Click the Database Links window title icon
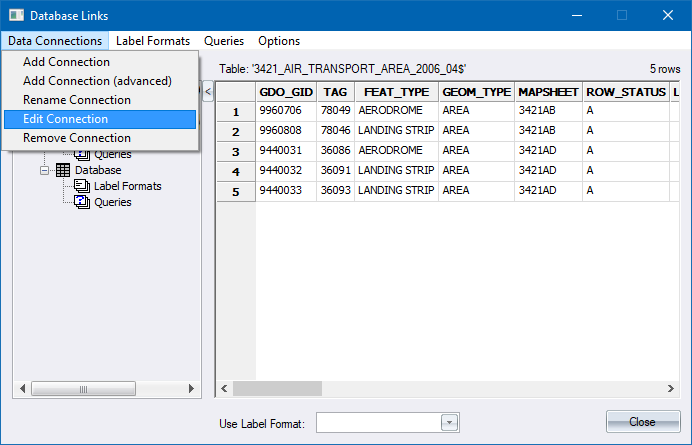This screenshot has height=445, width=692. click(x=15, y=15)
